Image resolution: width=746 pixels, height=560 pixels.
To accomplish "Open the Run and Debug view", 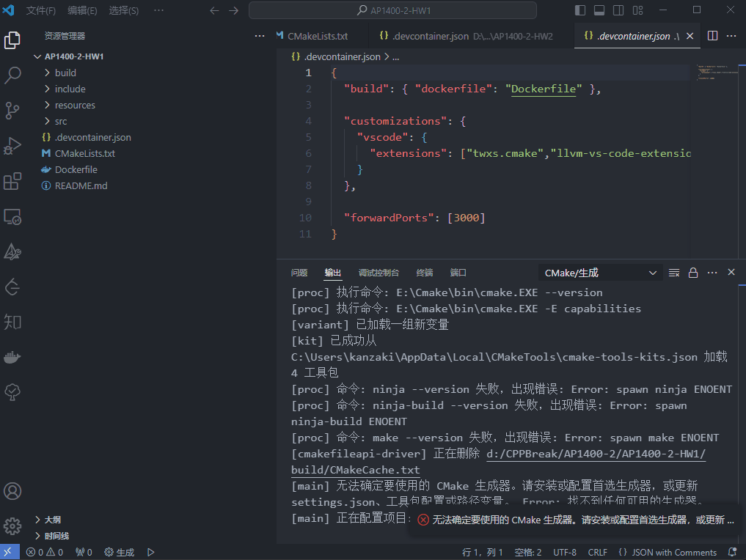I will (12, 145).
